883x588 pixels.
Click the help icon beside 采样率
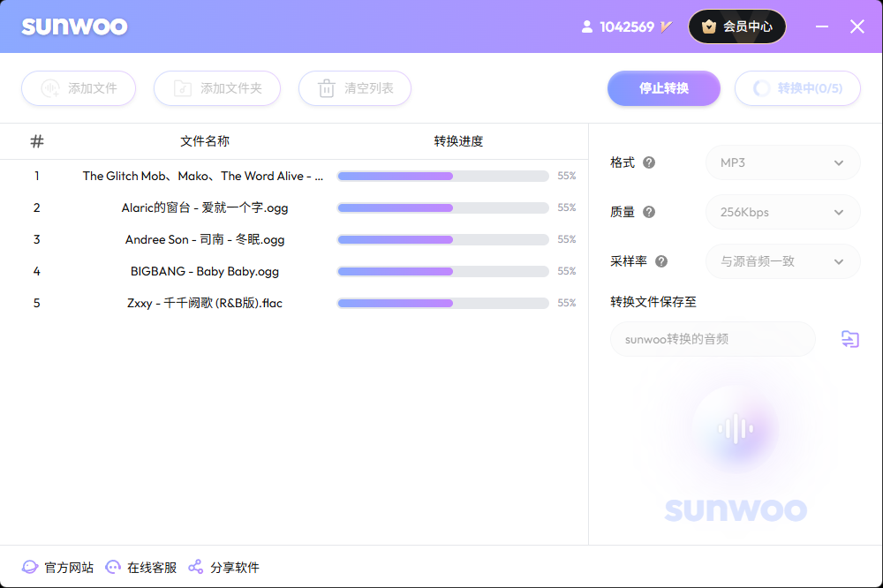click(x=661, y=261)
